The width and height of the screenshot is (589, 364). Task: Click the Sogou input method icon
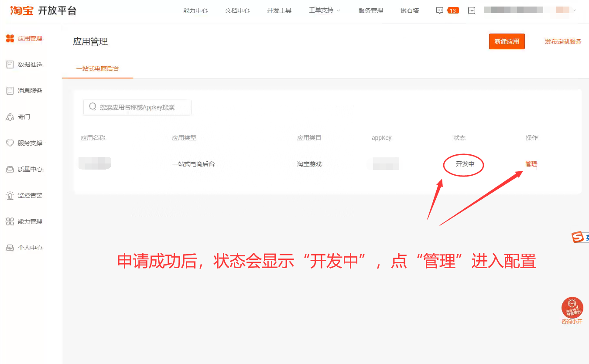[x=578, y=237]
